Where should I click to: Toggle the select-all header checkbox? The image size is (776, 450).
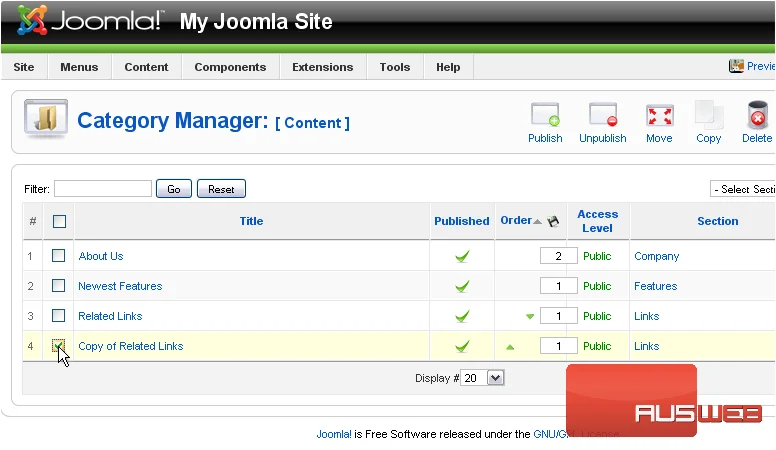59,221
